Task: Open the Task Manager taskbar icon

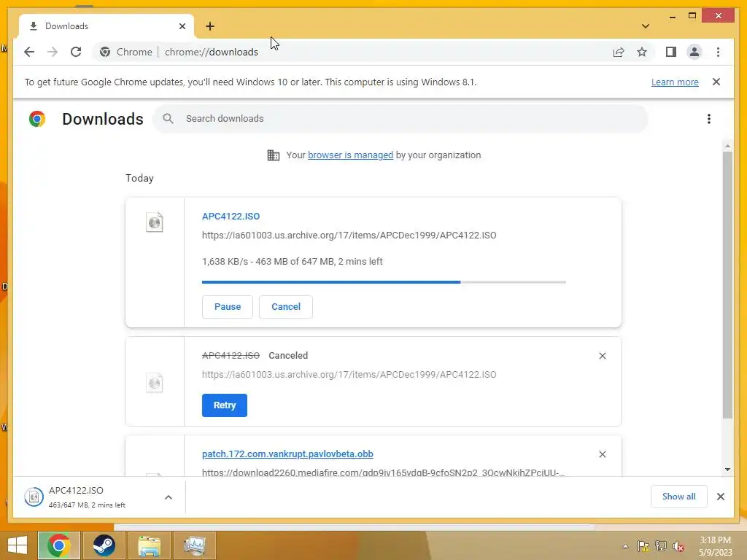Action: (194, 545)
